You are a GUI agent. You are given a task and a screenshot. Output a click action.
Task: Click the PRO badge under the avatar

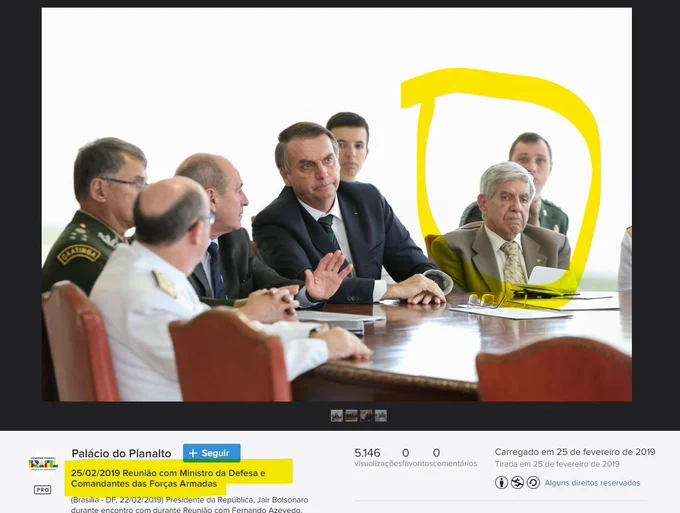click(x=43, y=489)
